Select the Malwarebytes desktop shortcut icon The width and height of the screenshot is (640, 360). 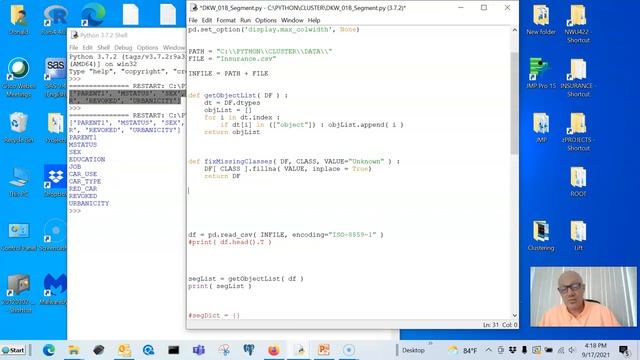[54, 289]
